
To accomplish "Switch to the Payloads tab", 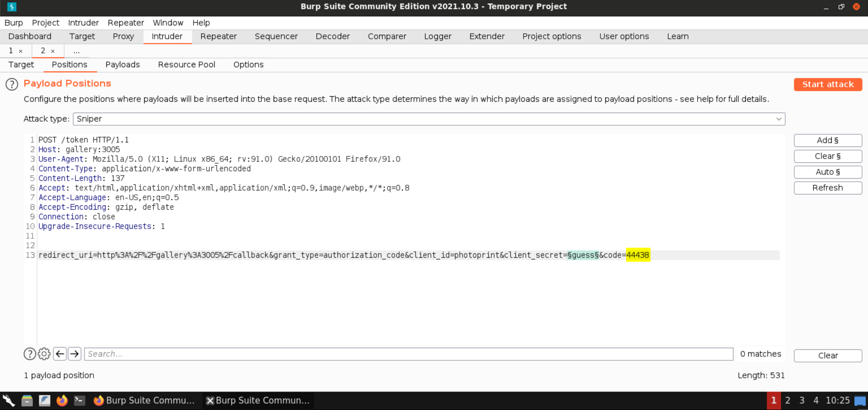I will 123,65.
